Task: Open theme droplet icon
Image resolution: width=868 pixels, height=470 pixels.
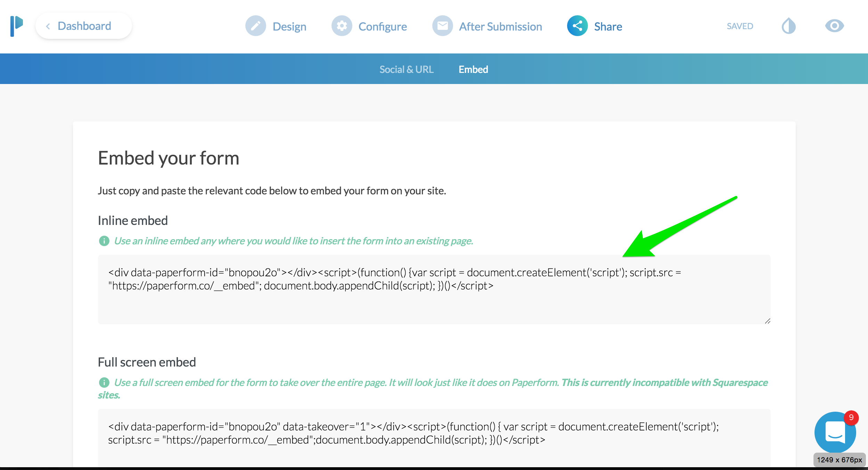Action: [788, 26]
